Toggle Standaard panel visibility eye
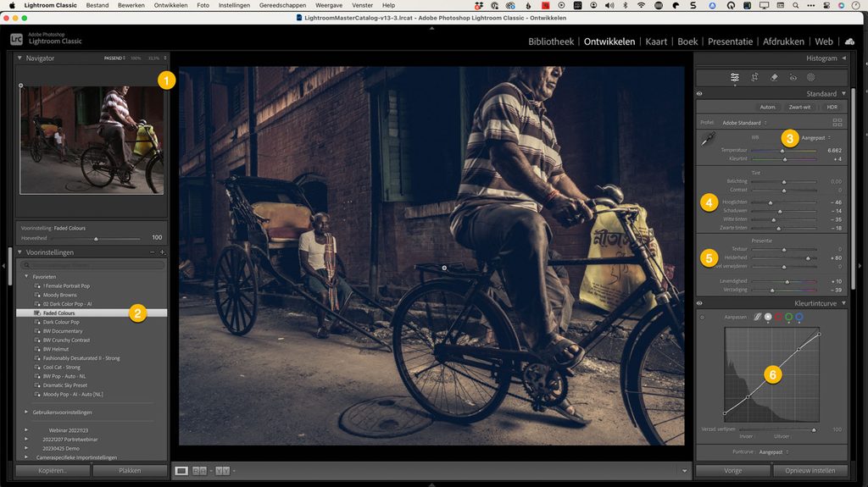The height and width of the screenshot is (487, 868). point(699,93)
